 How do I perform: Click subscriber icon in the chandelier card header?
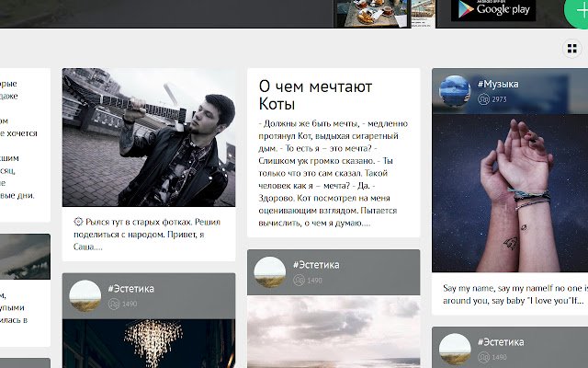click(114, 304)
